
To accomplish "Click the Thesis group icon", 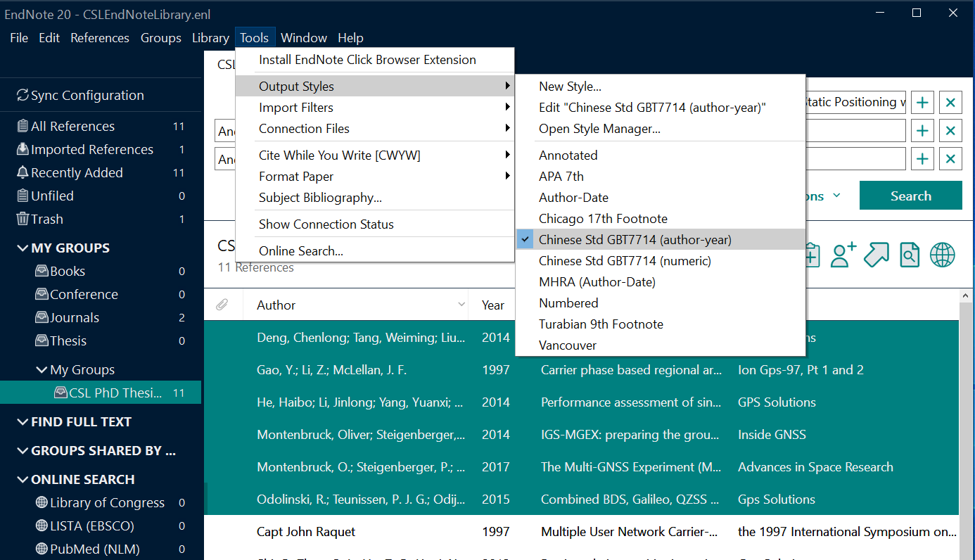I will pyautogui.click(x=42, y=341).
